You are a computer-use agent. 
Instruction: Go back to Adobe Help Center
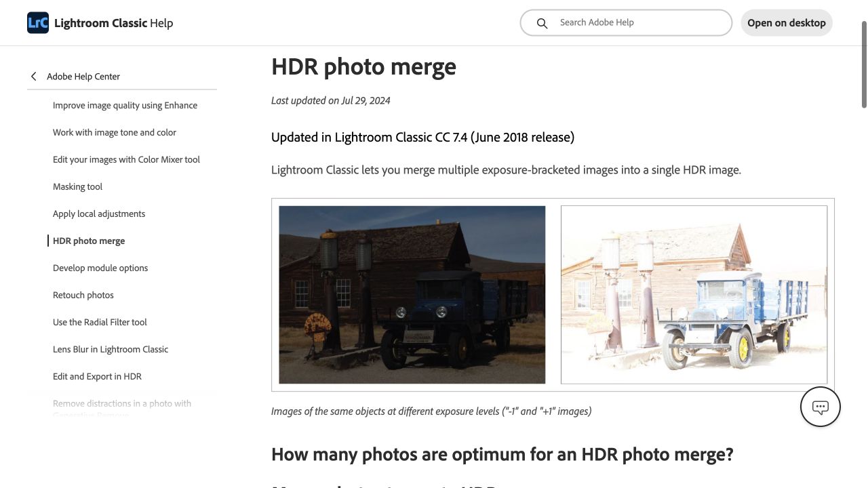click(x=83, y=77)
